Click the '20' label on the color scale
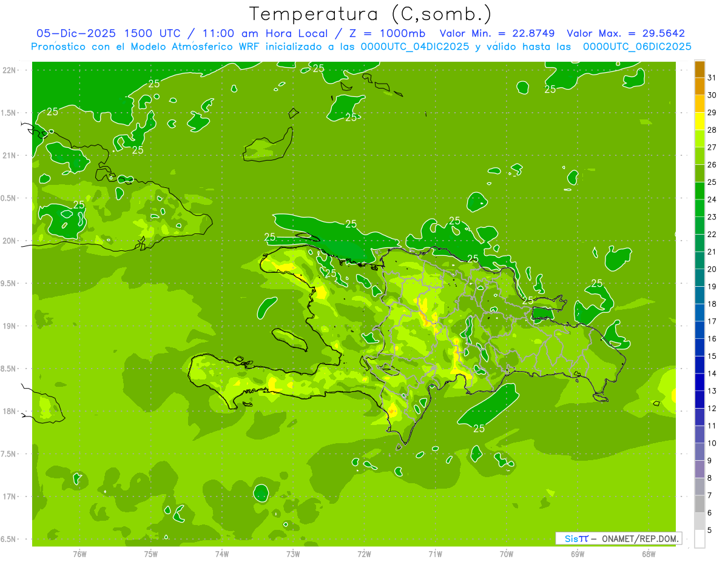The width and height of the screenshot is (728, 562). [x=712, y=269]
